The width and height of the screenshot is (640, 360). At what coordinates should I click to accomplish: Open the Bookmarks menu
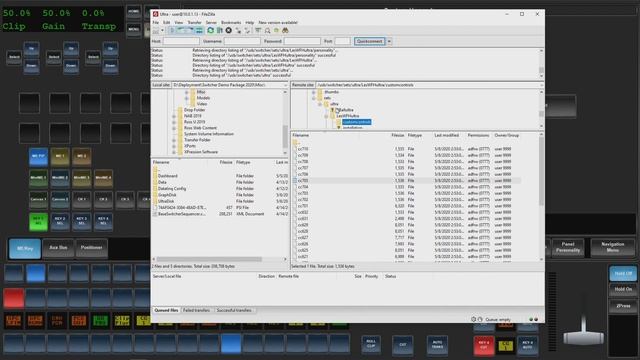tap(231, 22)
